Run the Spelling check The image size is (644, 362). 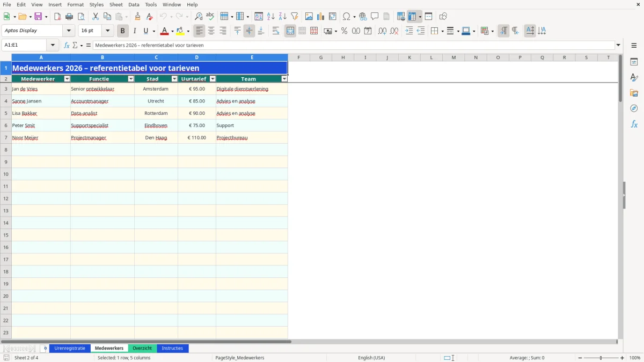(x=210, y=17)
